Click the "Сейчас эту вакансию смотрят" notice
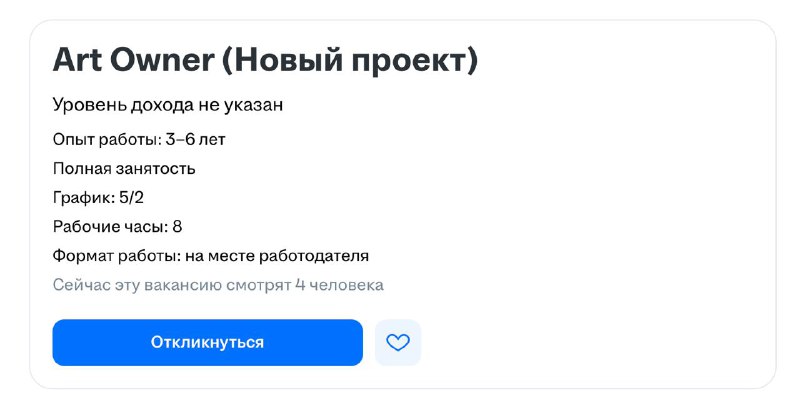This screenshot has height=403, width=800. click(x=172, y=286)
